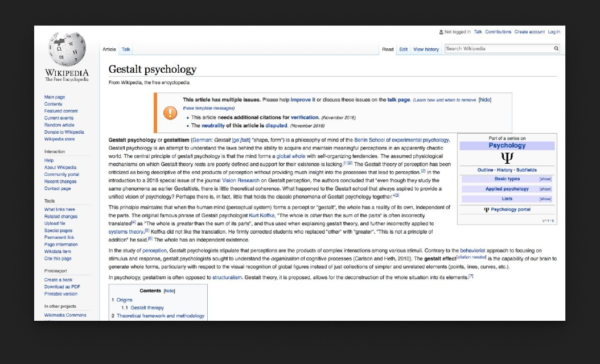Click Upload file link

coord(55,224)
